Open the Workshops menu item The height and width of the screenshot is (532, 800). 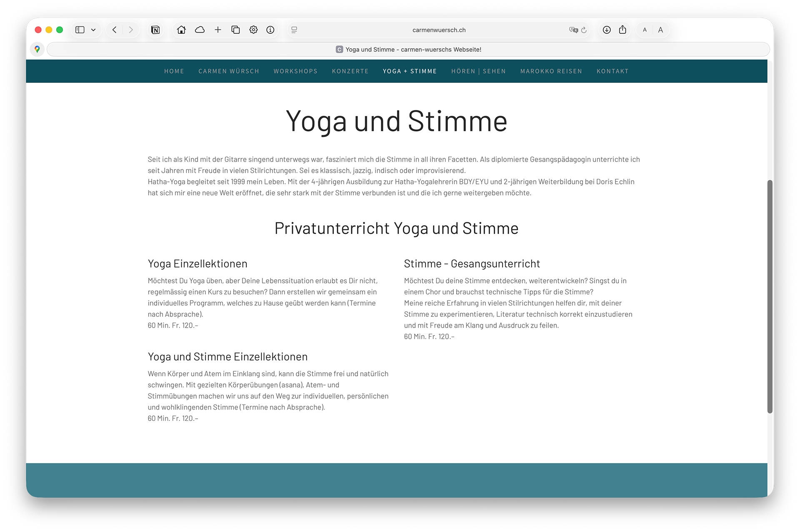point(295,71)
